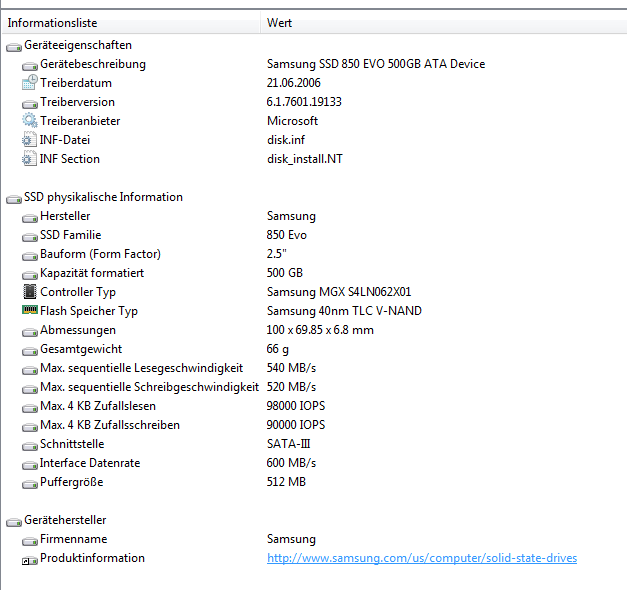Select the Controller Typ row label
Viewport: 627px width, 590px height.
pyautogui.click(x=78, y=292)
